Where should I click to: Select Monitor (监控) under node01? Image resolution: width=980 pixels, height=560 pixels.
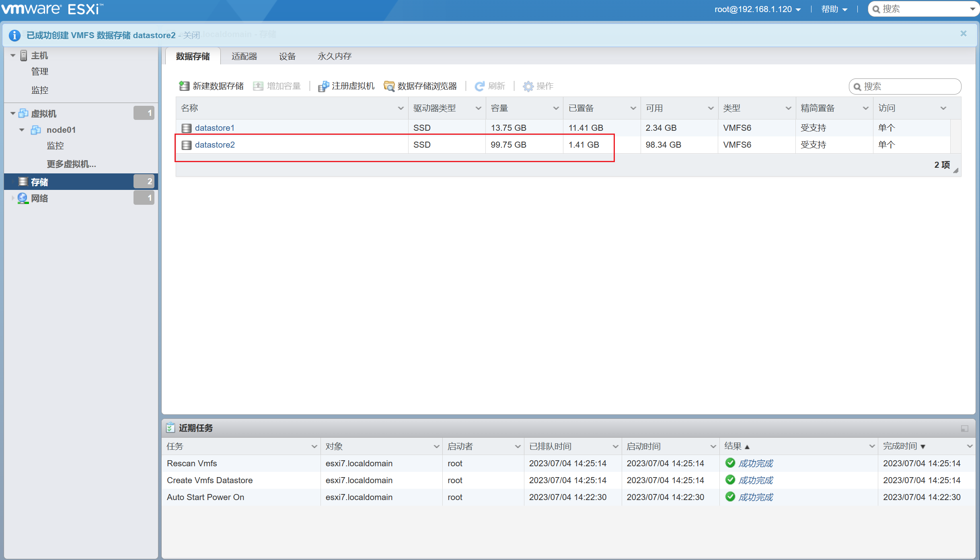pyautogui.click(x=55, y=146)
